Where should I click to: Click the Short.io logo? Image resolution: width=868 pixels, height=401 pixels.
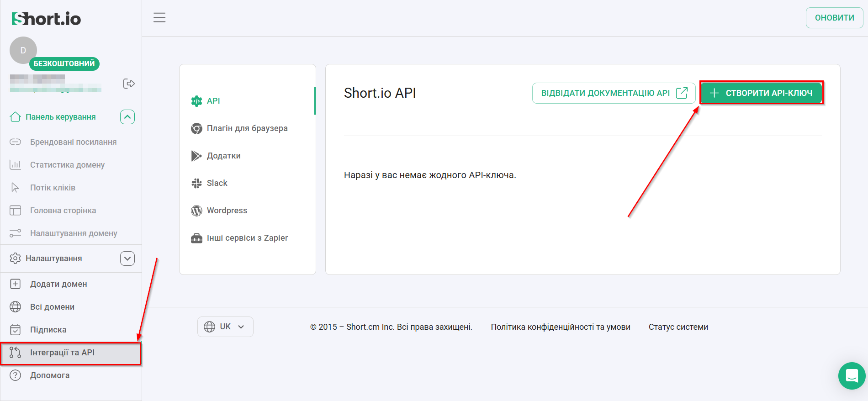(x=46, y=19)
